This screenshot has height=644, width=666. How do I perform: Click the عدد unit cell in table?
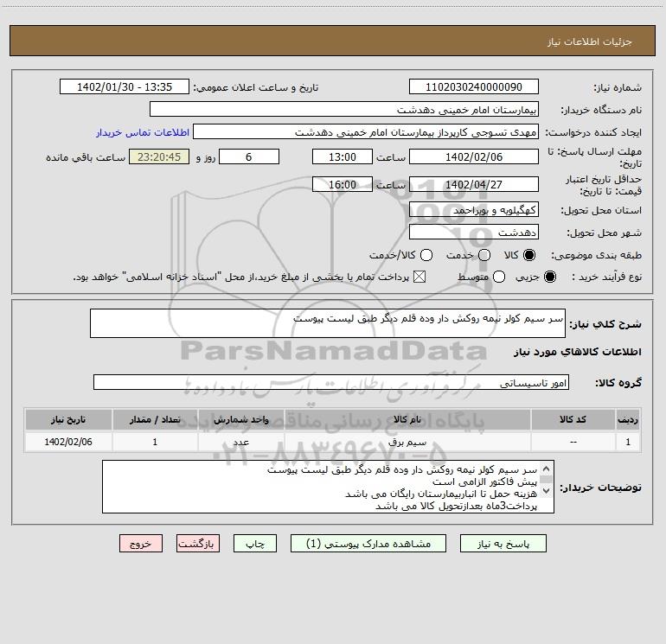[x=240, y=442]
